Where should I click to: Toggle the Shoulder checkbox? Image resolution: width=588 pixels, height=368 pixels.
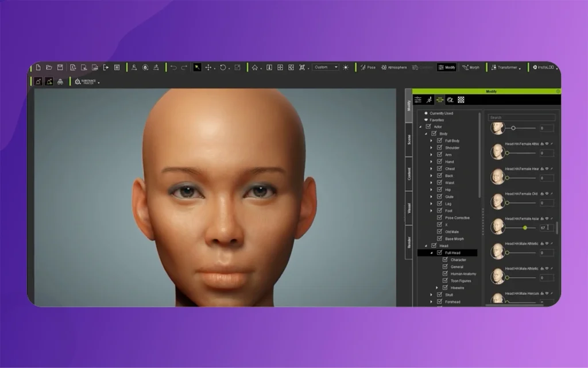[439, 148]
